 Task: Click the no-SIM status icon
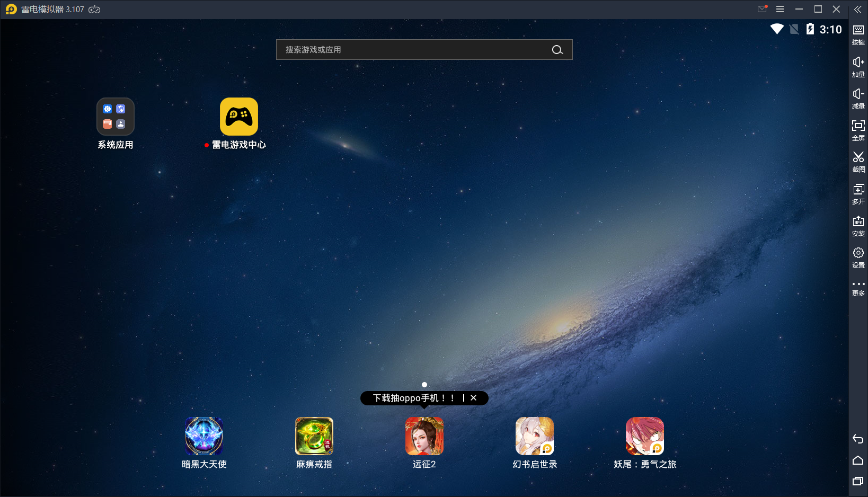pyautogui.click(x=794, y=29)
